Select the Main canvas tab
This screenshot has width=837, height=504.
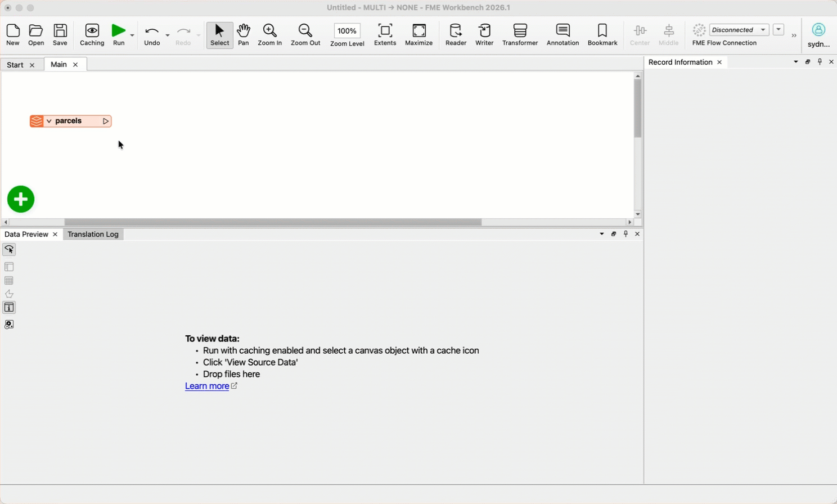pos(58,64)
